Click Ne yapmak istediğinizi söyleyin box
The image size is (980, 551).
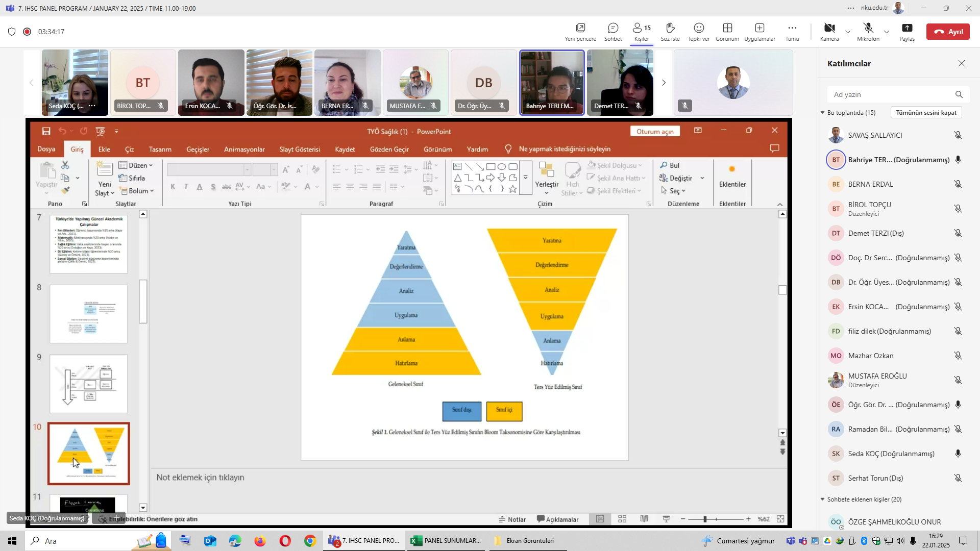(x=565, y=149)
